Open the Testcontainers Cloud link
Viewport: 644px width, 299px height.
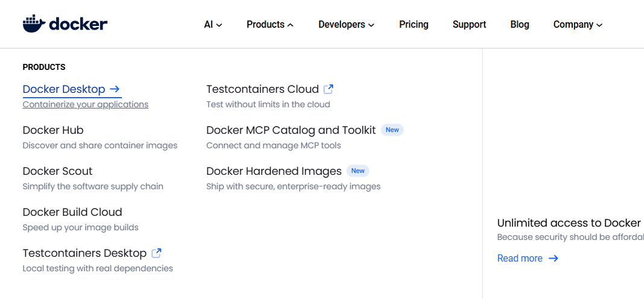263,89
